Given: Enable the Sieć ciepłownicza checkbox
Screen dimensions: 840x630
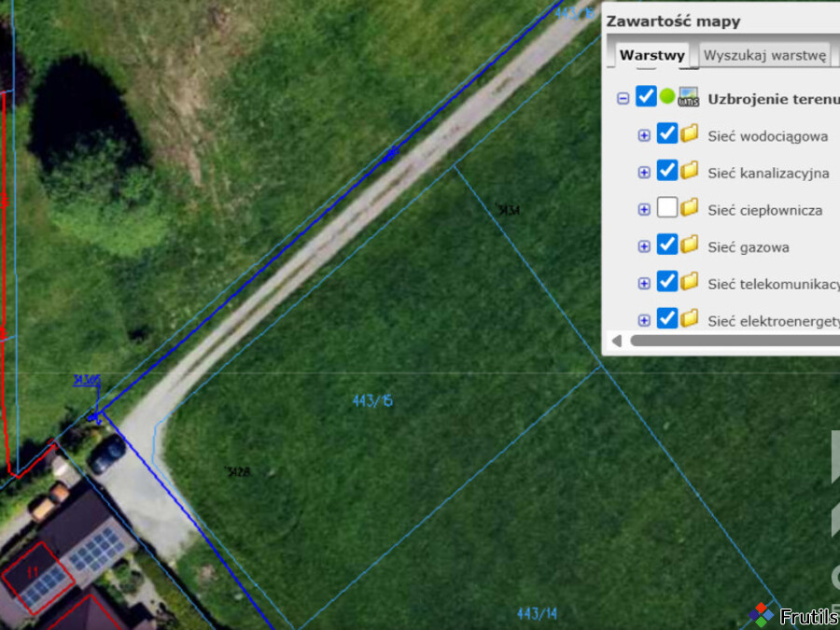Looking at the screenshot, I should [667, 207].
